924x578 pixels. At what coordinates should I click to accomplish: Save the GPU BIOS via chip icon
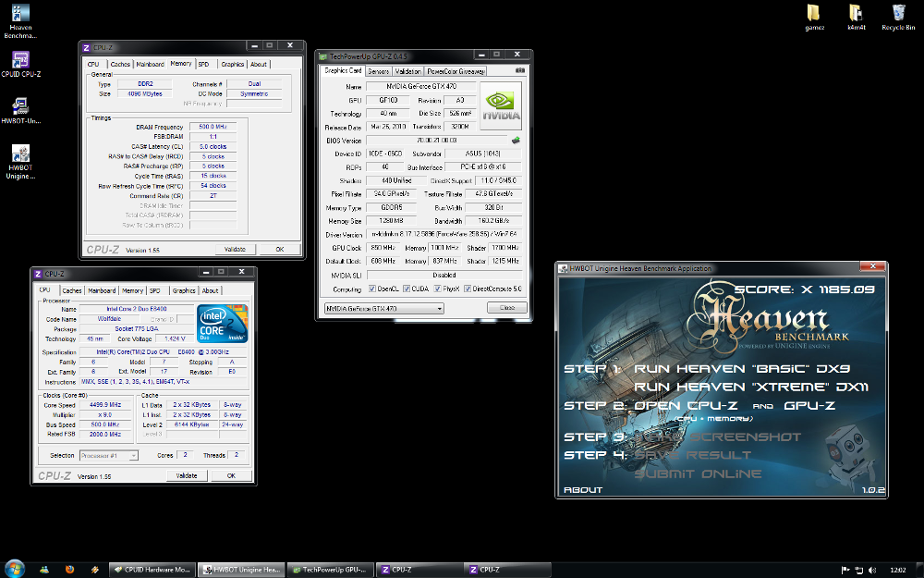516,141
